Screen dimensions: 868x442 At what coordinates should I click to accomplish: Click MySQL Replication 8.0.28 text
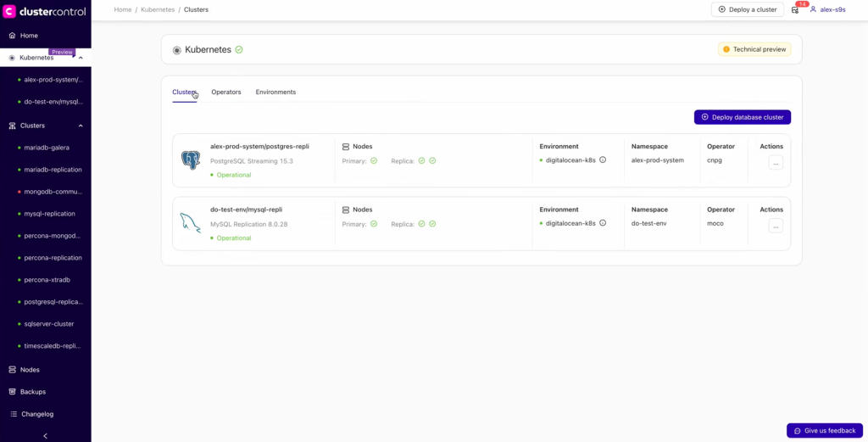(x=249, y=224)
